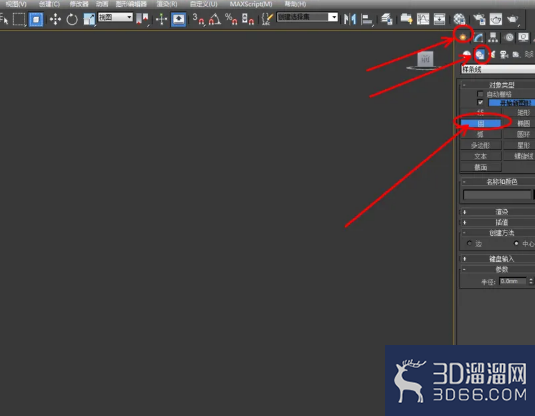Screen dimensions: 535x416
Task: Click the 半径 radius value field
Action: [513, 281]
